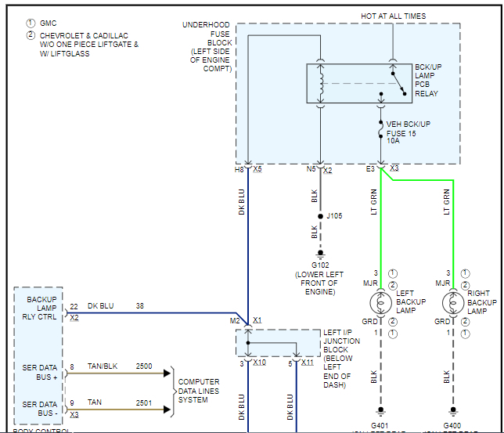
Task: Click the right backup lamp symbol
Action: coord(453,303)
